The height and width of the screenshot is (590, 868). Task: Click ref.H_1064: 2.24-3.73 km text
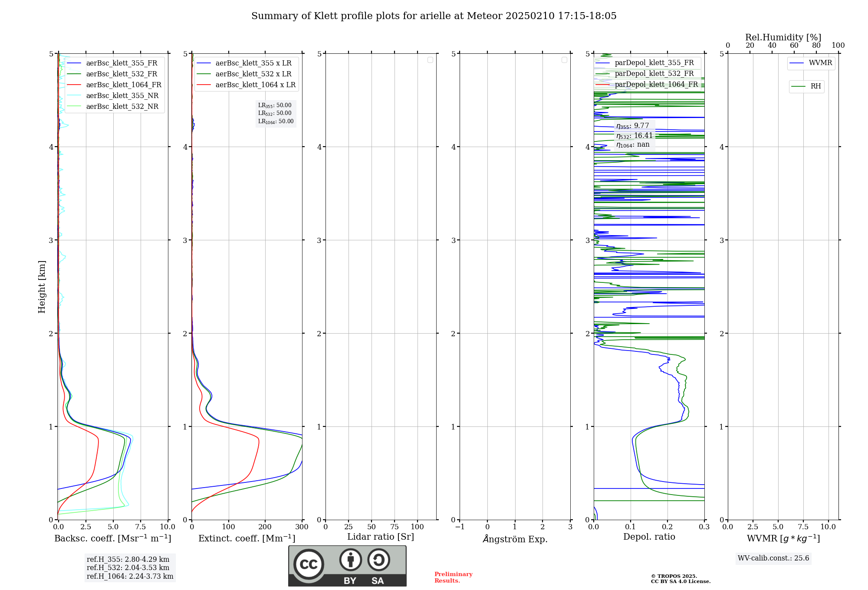[130, 577]
